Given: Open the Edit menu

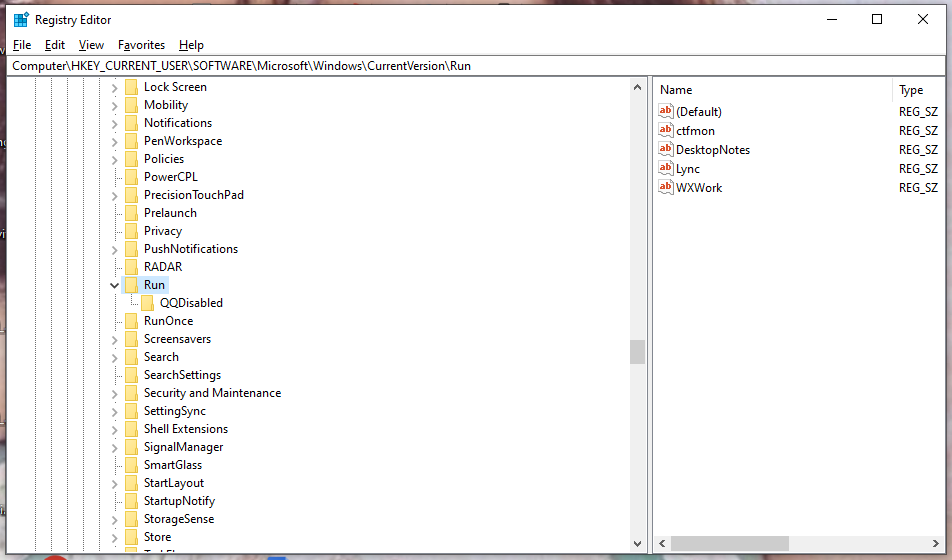Looking at the screenshot, I should coord(55,45).
